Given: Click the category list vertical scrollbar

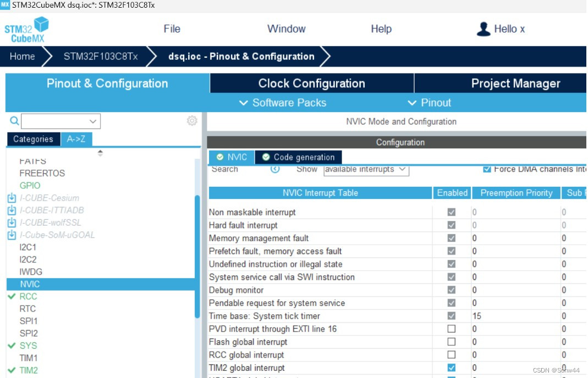Looking at the screenshot, I should coord(197,257).
